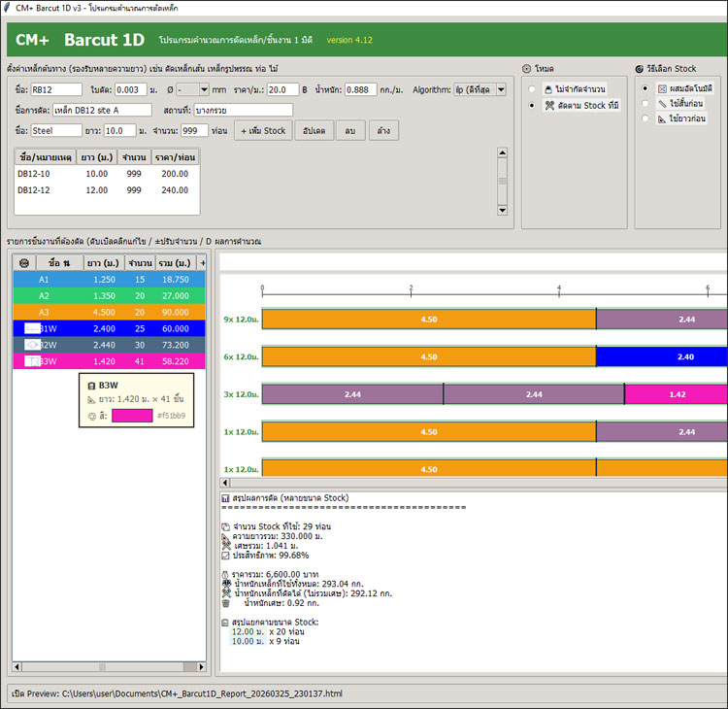Select the automatic mix stock radio option
The width and height of the screenshot is (728, 709).
[645, 88]
